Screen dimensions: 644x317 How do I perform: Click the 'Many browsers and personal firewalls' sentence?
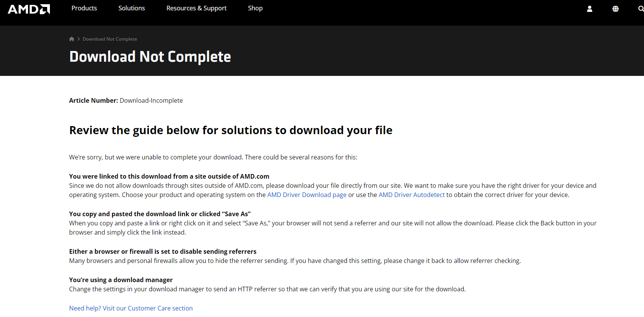click(295, 261)
